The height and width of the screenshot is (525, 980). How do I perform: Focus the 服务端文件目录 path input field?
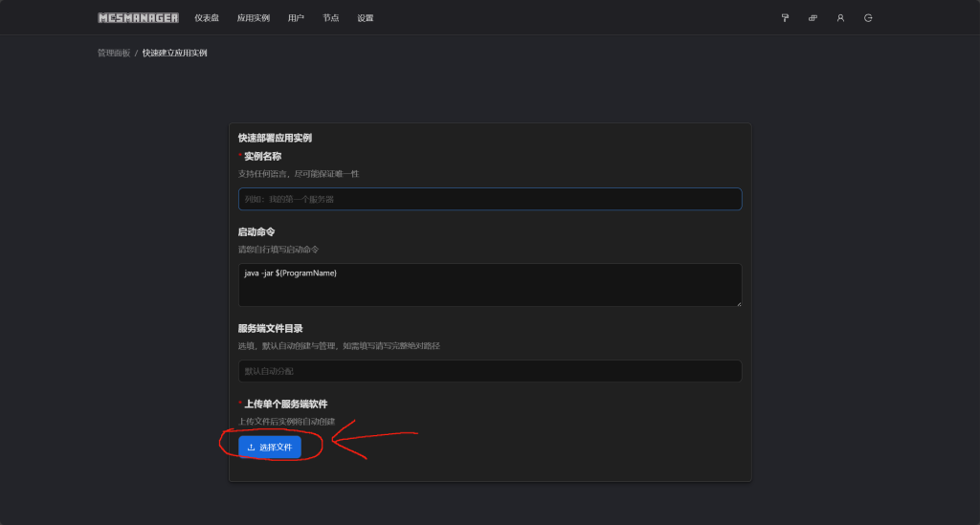490,371
